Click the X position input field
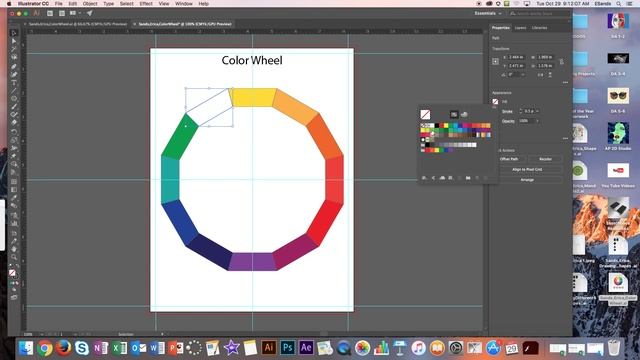 point(517,58)
